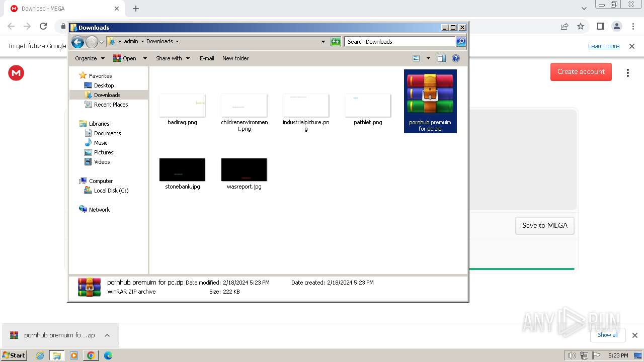
Task: Open the Share with menu
Action: (x=173, y=58)
